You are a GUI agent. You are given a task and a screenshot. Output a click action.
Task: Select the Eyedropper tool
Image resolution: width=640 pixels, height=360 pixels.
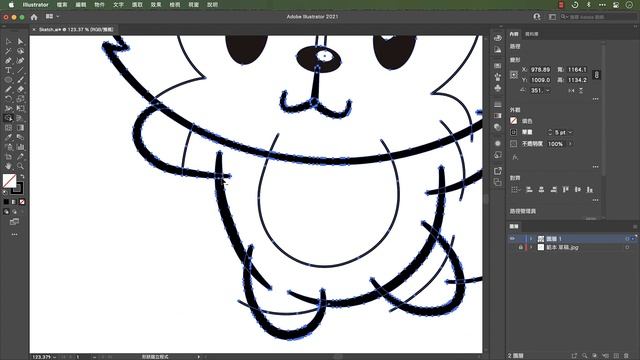(x=8, y=138)
